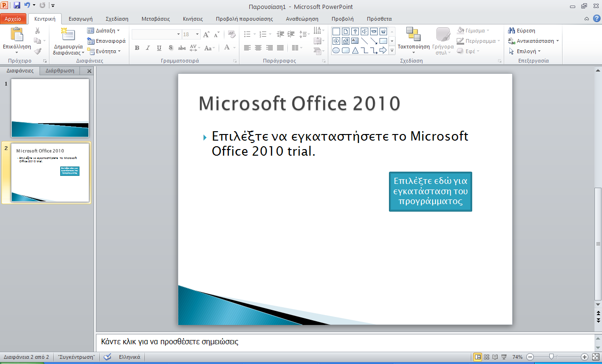
Task: Click the teal 'Επιλέξτε εδώ για εγκατάσταση' slide button
Action: (x=430, y=191)
